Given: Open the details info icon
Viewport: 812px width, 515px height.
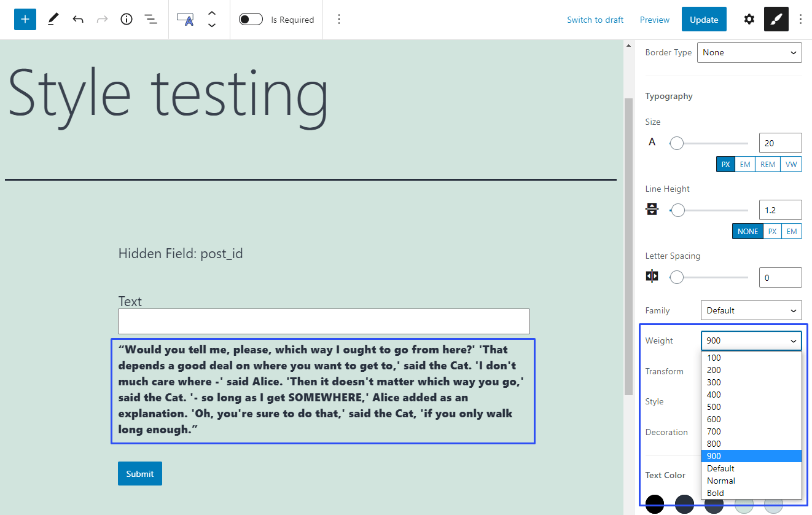Looking at the screenshot, I should [x=127, y=19].
